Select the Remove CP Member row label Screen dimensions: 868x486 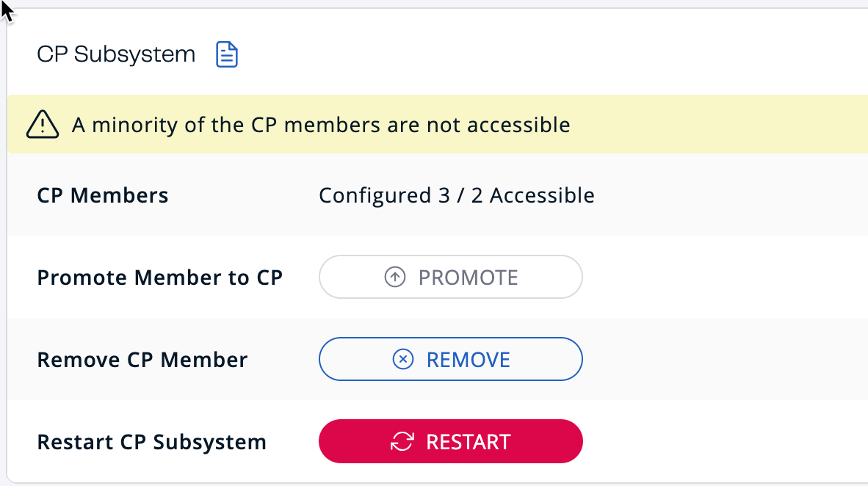coord(142,359)
